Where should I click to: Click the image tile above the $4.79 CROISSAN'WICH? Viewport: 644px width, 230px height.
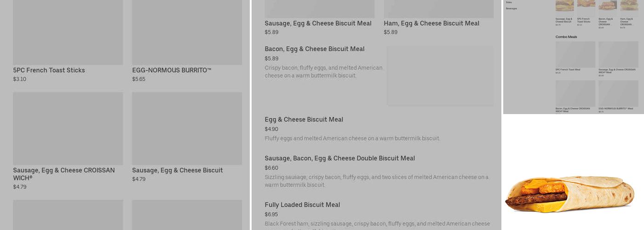68,128
